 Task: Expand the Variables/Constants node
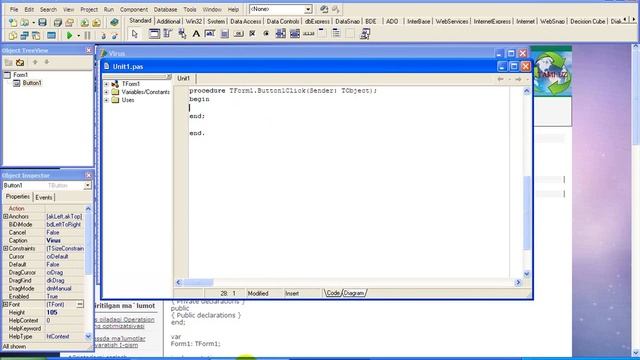pos(107,92)
